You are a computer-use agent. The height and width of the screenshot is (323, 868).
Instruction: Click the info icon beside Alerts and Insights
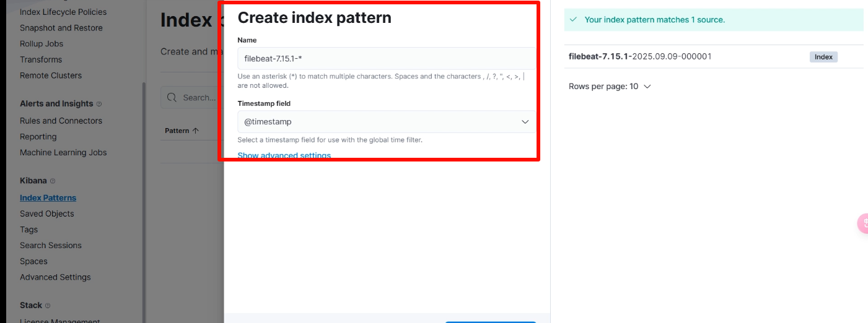(99, 104)
